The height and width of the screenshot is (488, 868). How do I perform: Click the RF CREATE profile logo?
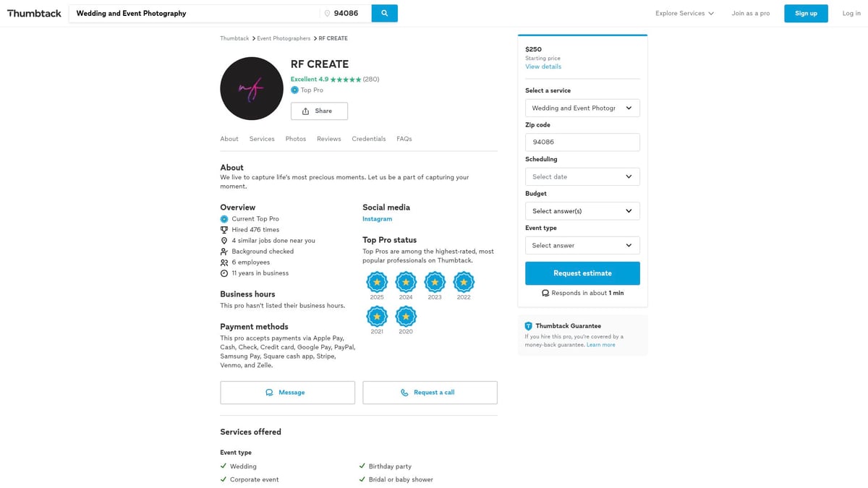point(252,89)
